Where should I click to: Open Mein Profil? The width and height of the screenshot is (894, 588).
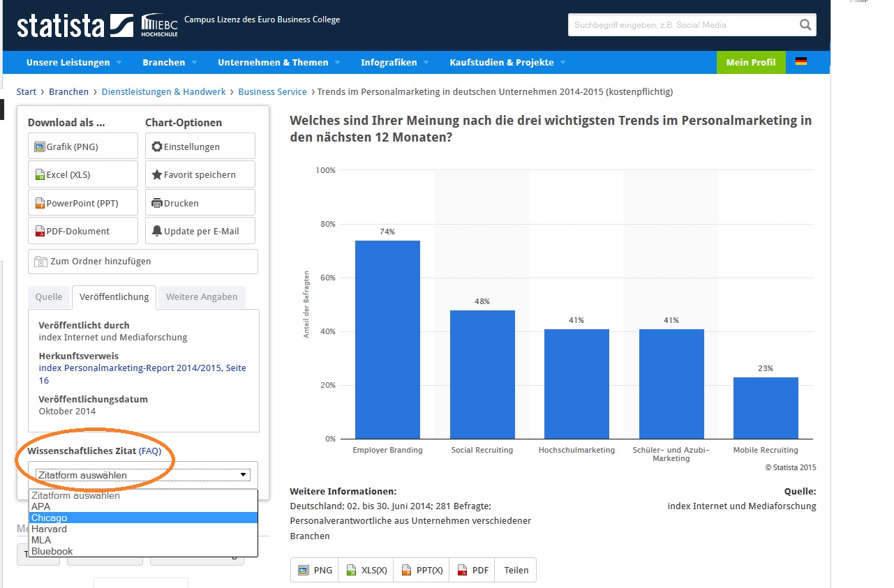[x=750, y=62]
